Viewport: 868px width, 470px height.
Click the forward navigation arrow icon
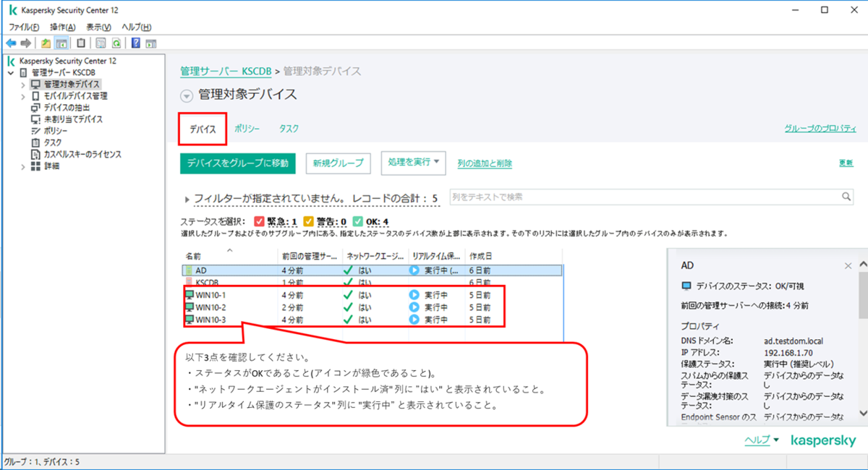point(26,43)
